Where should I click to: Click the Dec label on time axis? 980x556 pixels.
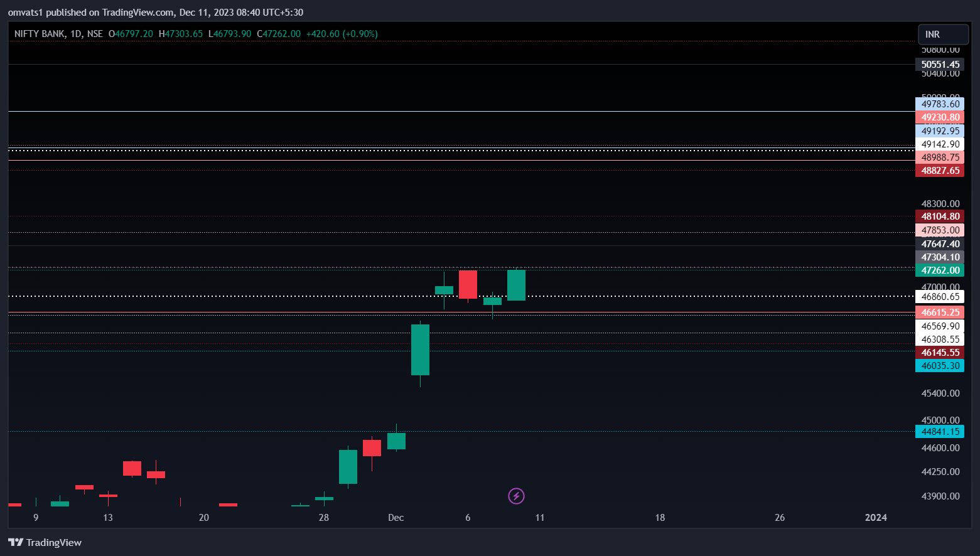pyautogui.click(x=396, y=518)
